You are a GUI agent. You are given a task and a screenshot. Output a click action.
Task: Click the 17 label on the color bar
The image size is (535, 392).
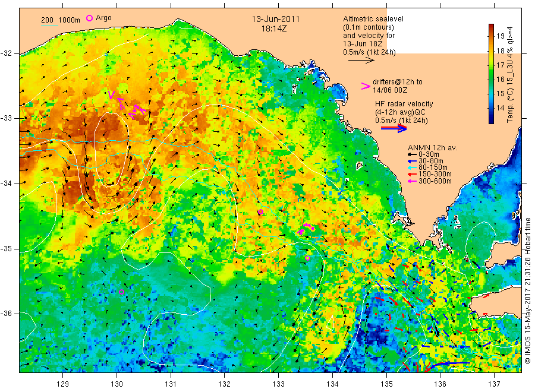click(500, 65)
